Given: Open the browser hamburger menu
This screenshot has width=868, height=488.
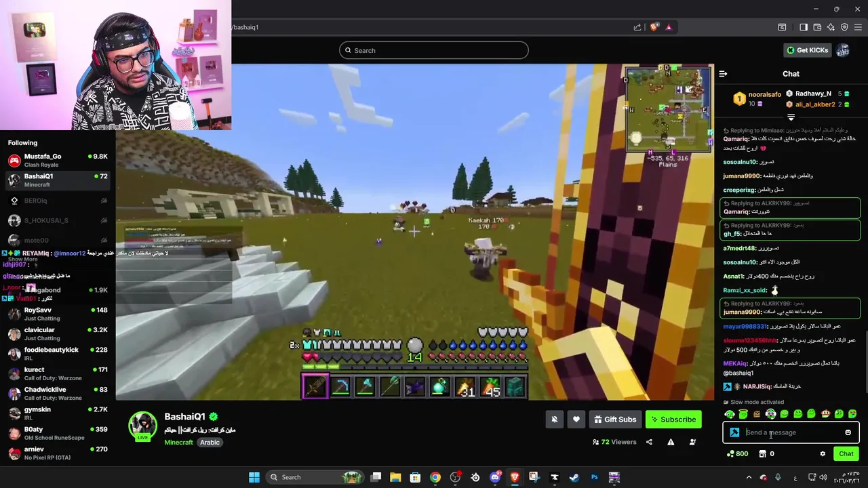Looking at the screenshot, I should pyautogui.click(x=859, y=27).
